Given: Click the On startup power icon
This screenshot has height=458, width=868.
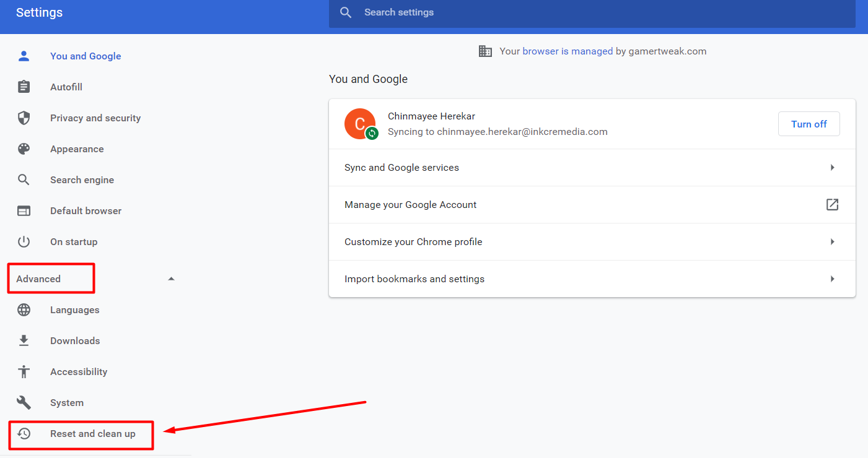Looking at the screenshot, I should (24, 242).
